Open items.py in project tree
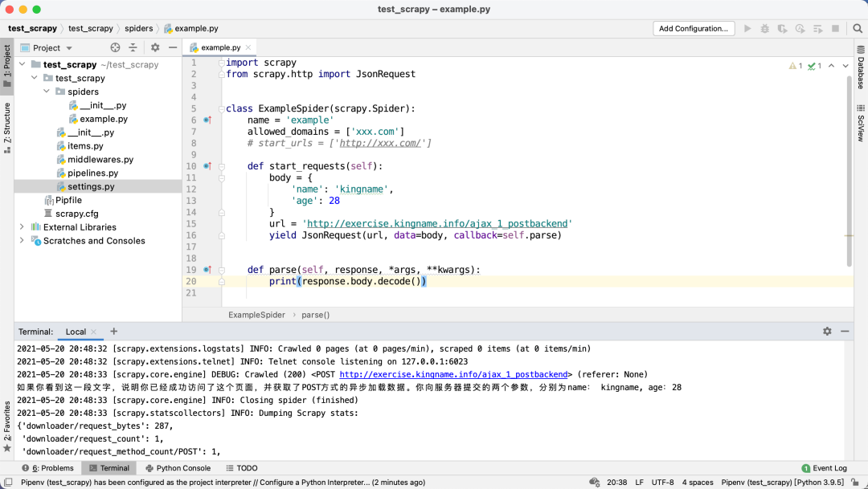 (x=85, y=146)
